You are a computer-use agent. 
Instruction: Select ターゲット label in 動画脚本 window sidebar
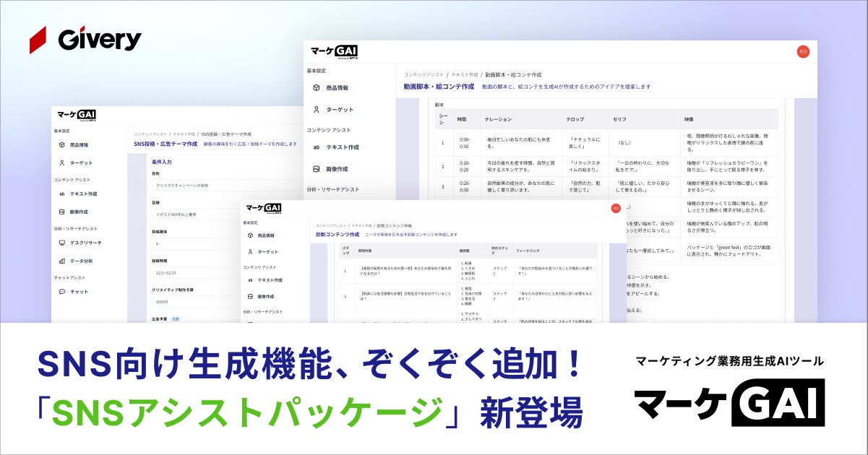(x=340, y=110)
